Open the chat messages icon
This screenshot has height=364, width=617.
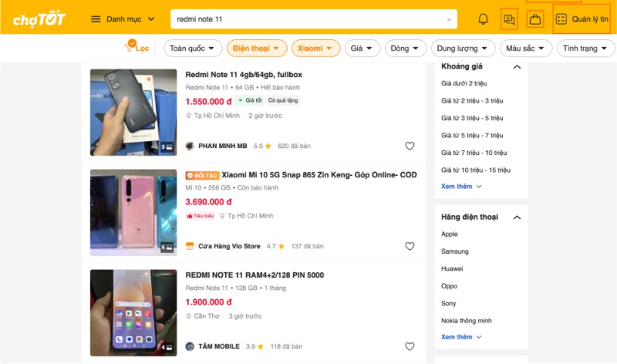509,19
